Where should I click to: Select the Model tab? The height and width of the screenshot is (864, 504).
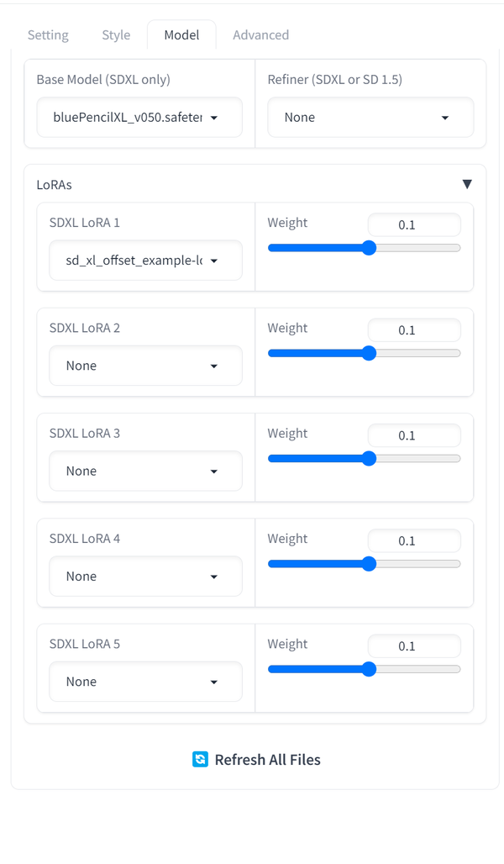tap(181, 34)
